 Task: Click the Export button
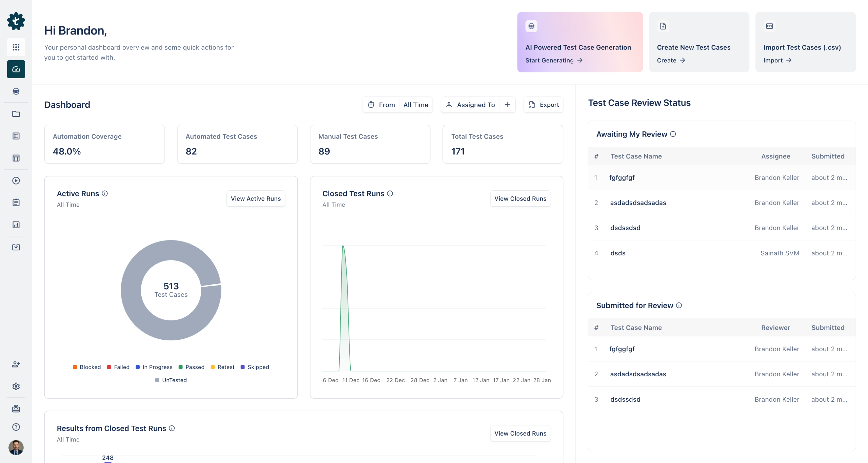(544, 105)
